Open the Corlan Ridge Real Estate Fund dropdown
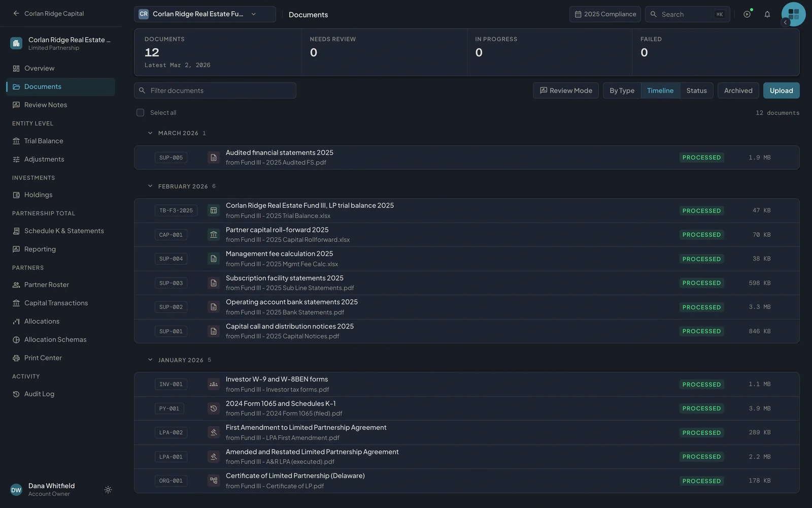 point(205,14)
